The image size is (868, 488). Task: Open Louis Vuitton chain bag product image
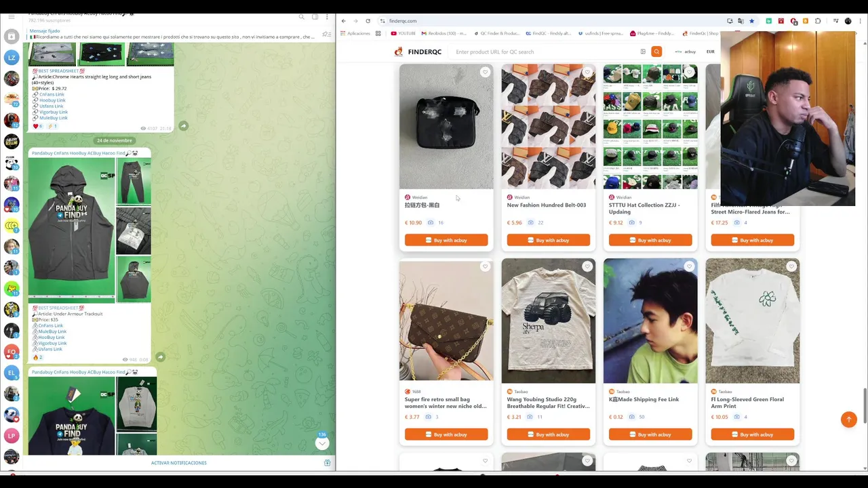click(x=446, y=321)
